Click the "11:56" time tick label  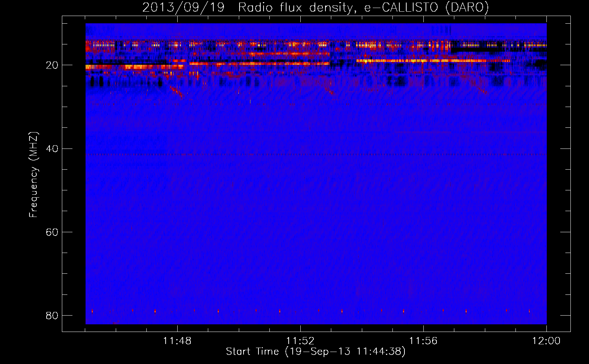(423, 341)
